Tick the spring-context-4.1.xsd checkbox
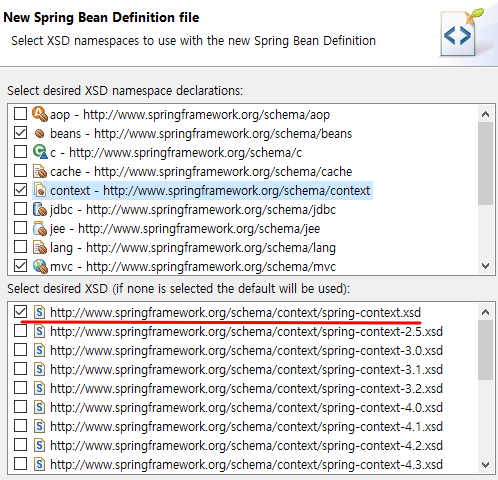498x480 pixels. (x=20, y=426)
